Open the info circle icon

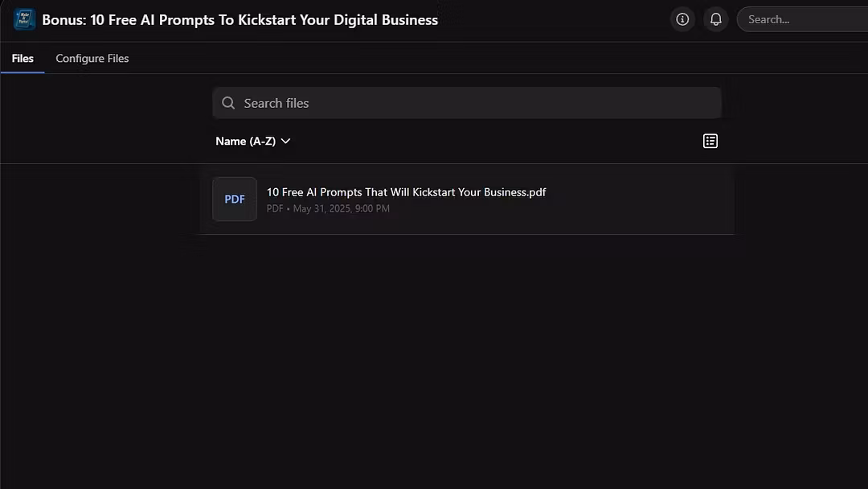[682, 19]
